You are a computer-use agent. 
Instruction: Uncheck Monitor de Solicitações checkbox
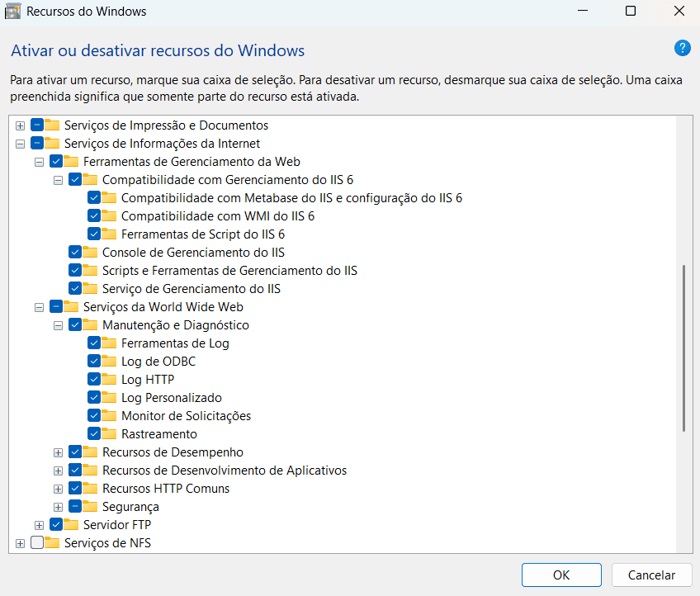[94, 416]
